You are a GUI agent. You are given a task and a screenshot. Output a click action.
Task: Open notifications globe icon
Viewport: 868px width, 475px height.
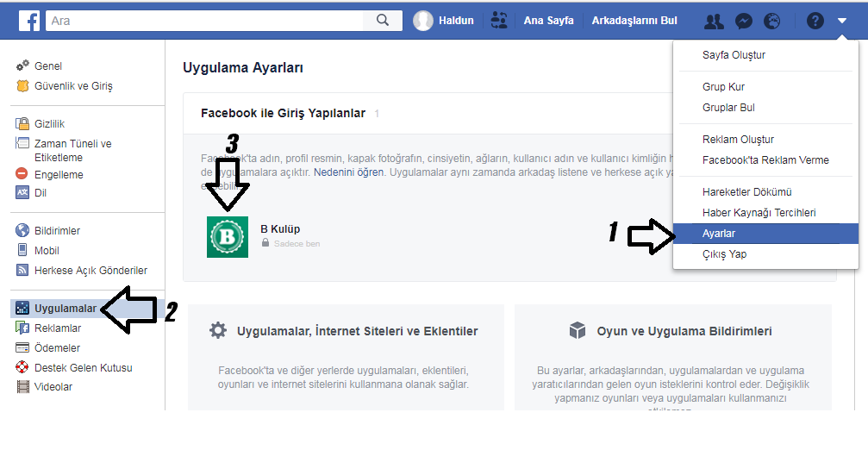[x=771, y=21]
